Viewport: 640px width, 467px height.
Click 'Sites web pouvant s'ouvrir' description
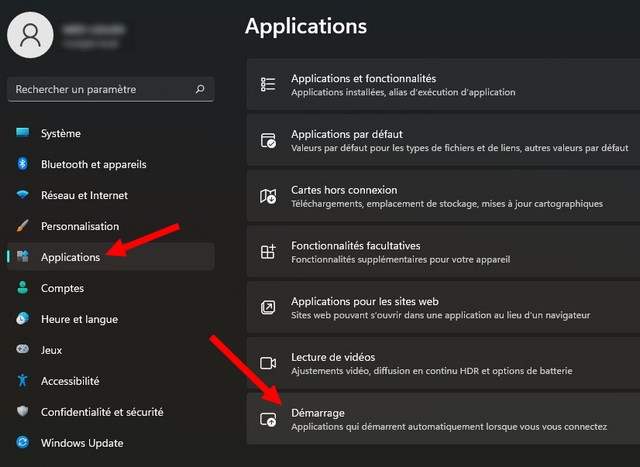(441, 315)
